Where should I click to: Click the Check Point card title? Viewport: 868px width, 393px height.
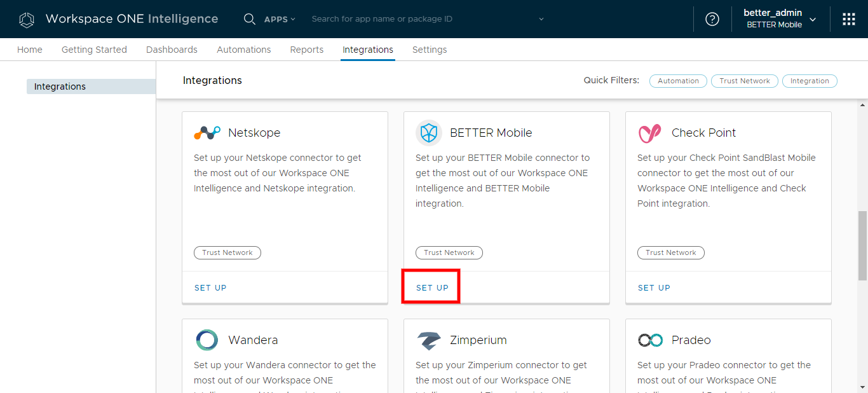pyautogui.click(x=703, y=133)
